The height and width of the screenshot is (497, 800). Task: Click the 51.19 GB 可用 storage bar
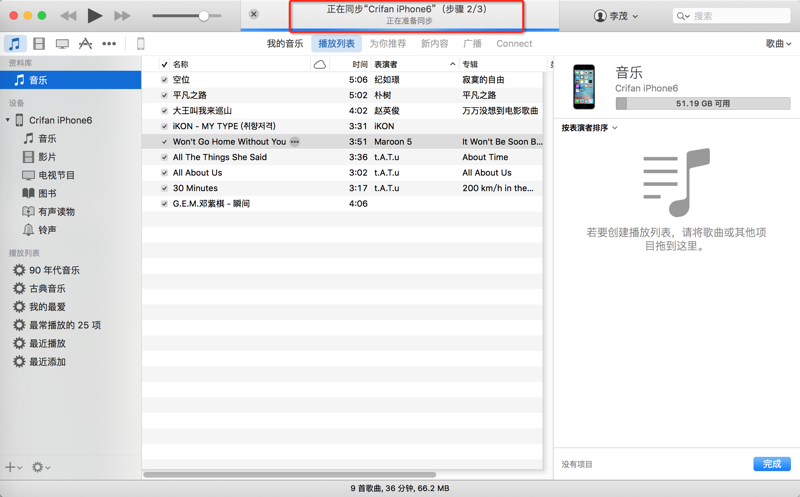pos(703,104)
